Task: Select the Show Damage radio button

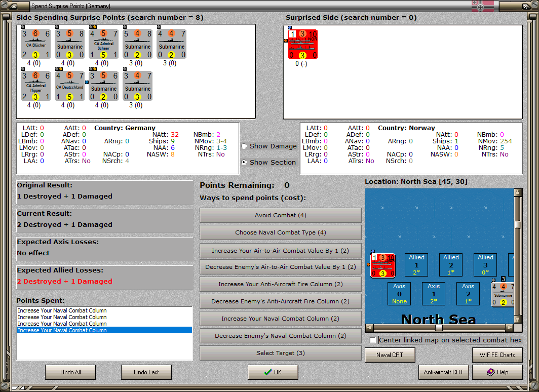Action: click(x=244, y=146)
